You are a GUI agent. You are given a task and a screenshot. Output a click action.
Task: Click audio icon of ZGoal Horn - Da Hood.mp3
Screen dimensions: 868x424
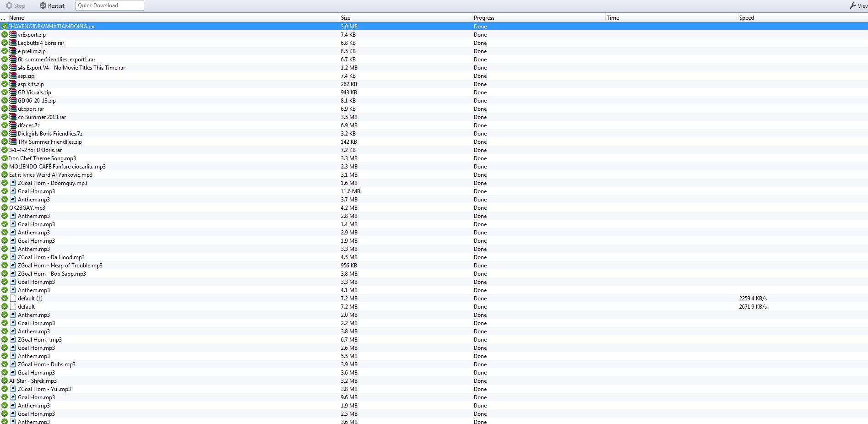[x=13, y=257]
